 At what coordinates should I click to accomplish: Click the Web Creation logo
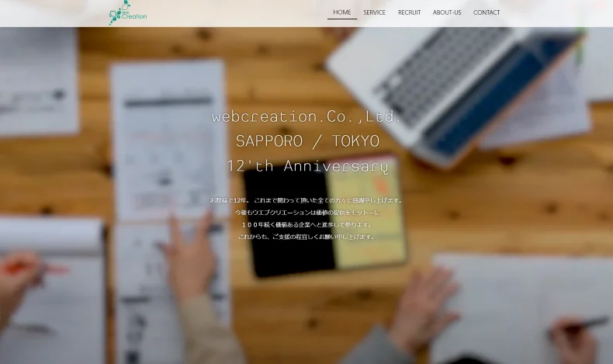(128, 13)
